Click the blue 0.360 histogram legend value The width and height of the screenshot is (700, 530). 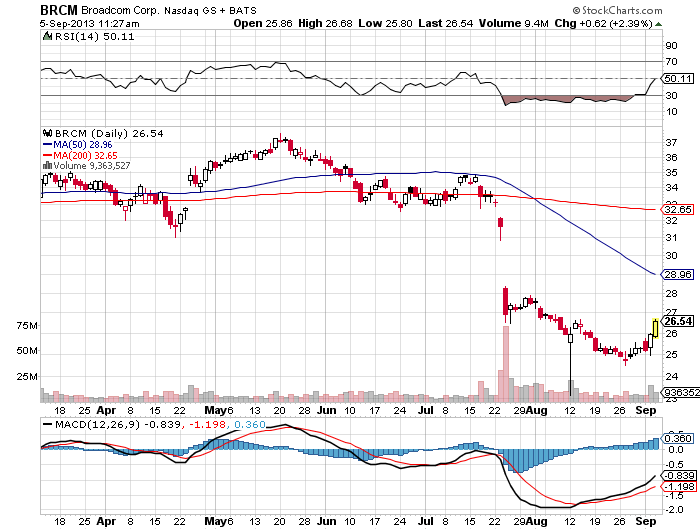point(250,424)
